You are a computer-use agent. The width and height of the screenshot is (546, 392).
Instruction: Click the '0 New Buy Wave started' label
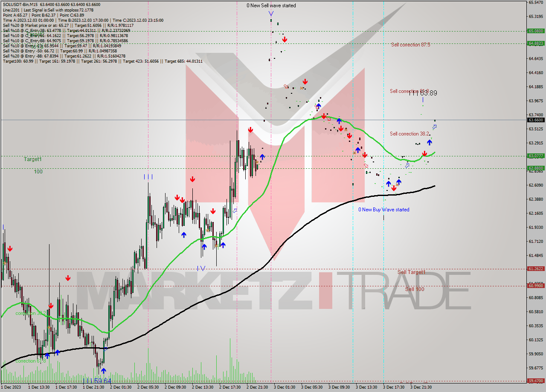pyautogui.click(x=383, y=210)
